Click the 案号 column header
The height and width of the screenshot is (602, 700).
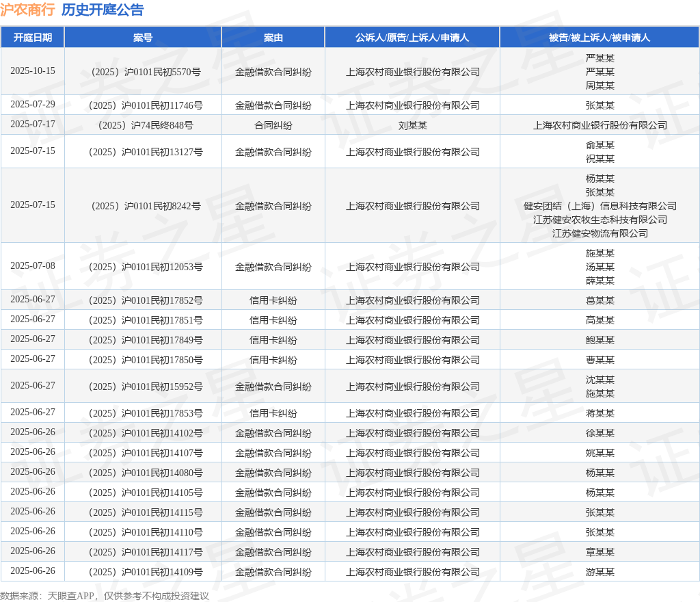(x=143, y=38)
